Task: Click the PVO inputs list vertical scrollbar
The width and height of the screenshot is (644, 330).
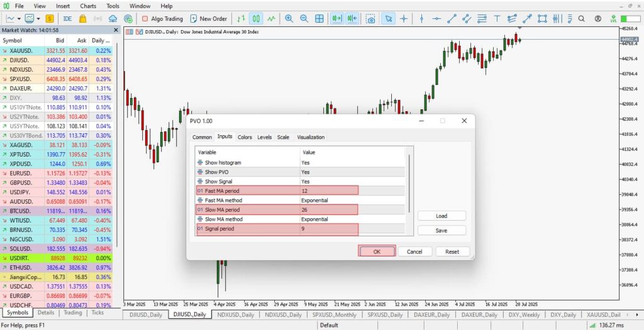Action: click(x=409, y=184)
